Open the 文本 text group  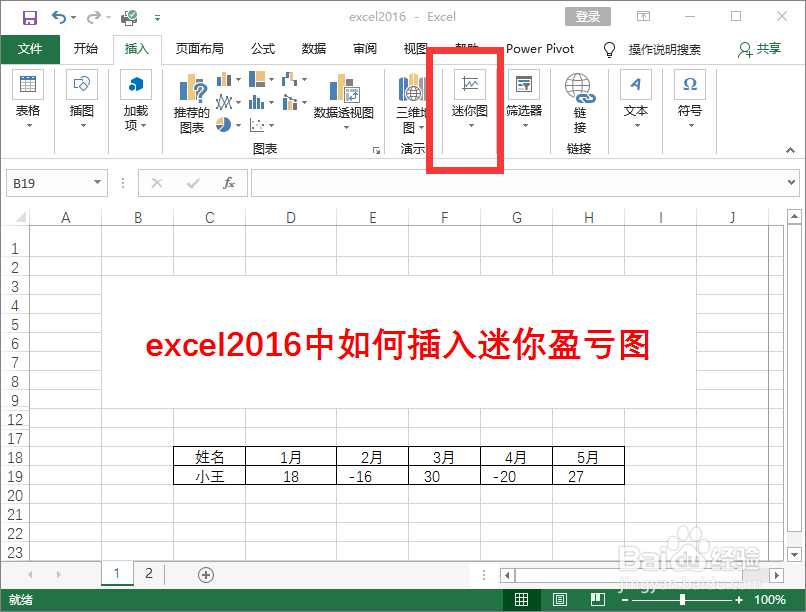tap(636, 100)
